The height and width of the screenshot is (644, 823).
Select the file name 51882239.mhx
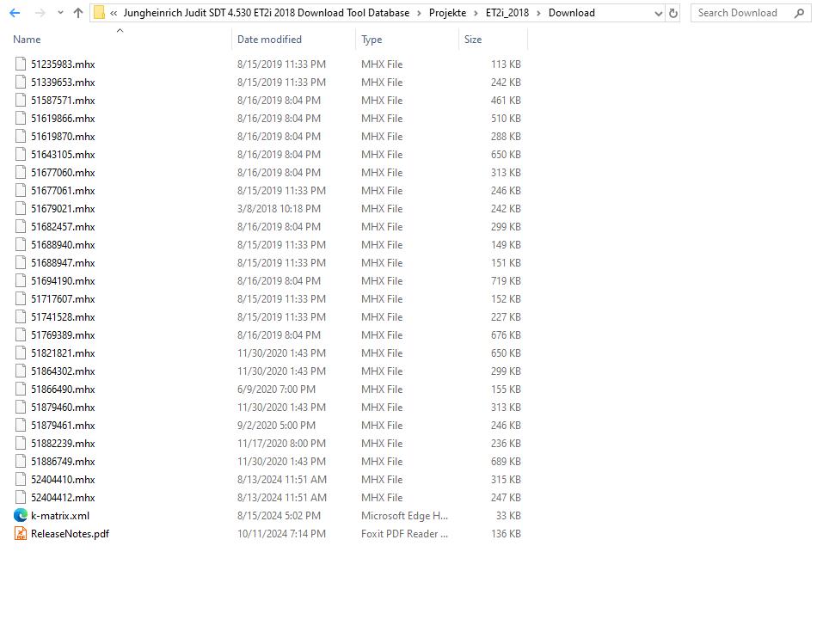[x=63, y=443]
